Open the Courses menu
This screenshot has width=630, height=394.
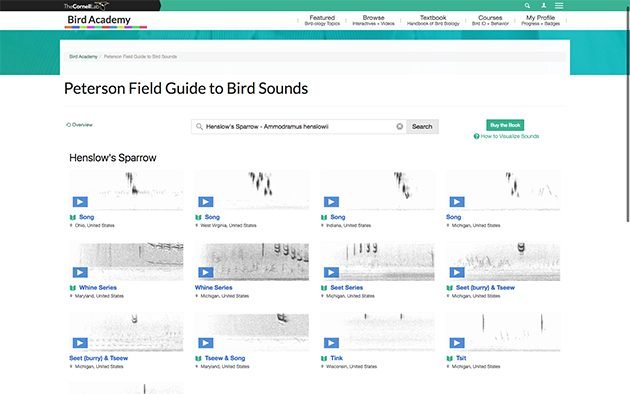point(490,20)
